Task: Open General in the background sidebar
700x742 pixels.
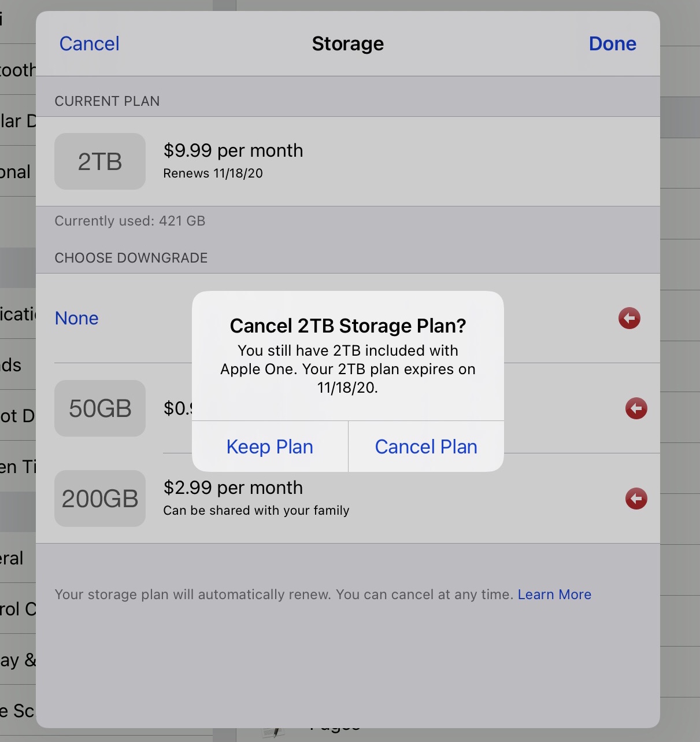Action: click(x=13, y=559)
